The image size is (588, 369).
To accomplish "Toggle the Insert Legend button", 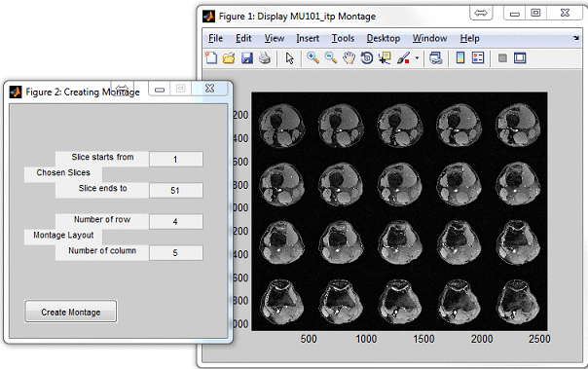I will click(x=478, y=57).
